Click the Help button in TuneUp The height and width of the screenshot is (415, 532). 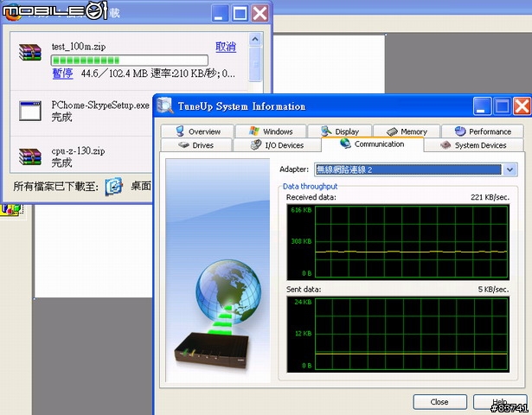pos(500,402)
